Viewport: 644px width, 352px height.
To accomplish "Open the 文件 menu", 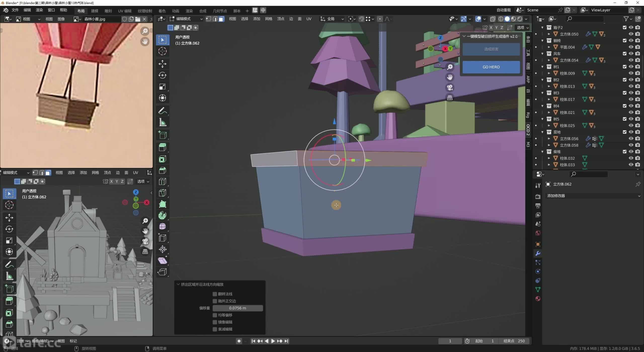I will (15, 10).
